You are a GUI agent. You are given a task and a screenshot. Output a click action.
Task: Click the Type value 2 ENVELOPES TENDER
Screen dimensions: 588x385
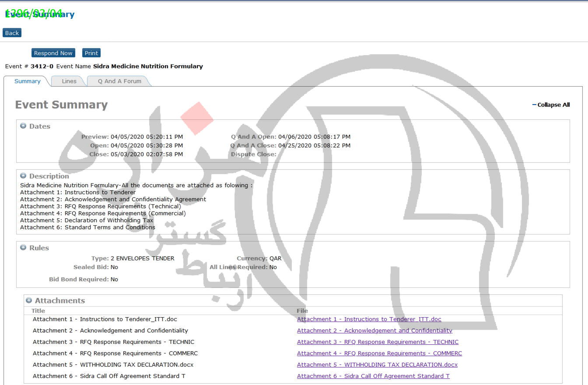point(142,259)
